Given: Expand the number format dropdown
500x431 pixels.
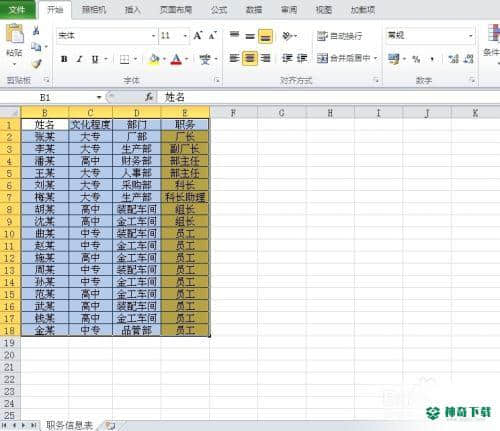Looking at the screenshot, I should [x=471, y=36].
